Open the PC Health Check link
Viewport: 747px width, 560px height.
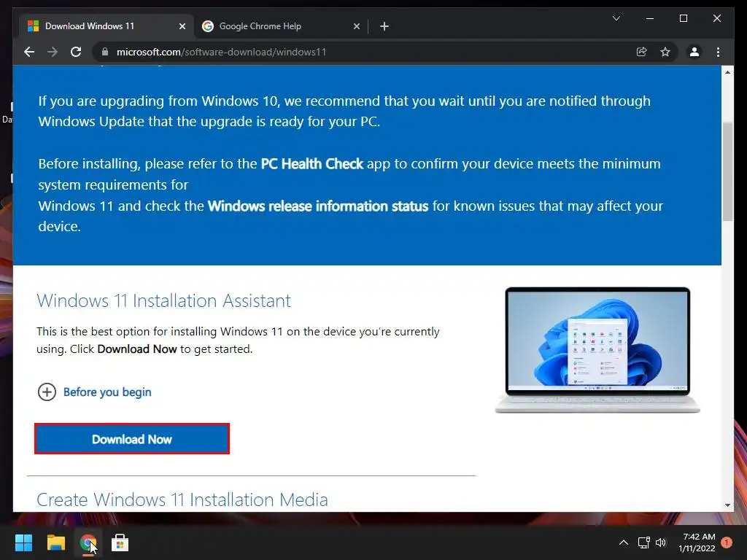point(312,164)
